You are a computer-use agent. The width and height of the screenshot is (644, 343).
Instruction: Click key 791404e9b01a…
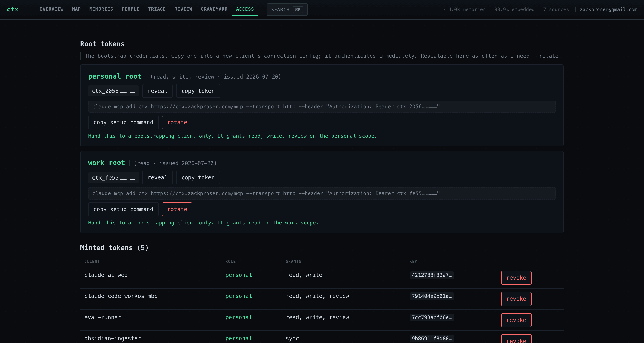pos(432,296)
